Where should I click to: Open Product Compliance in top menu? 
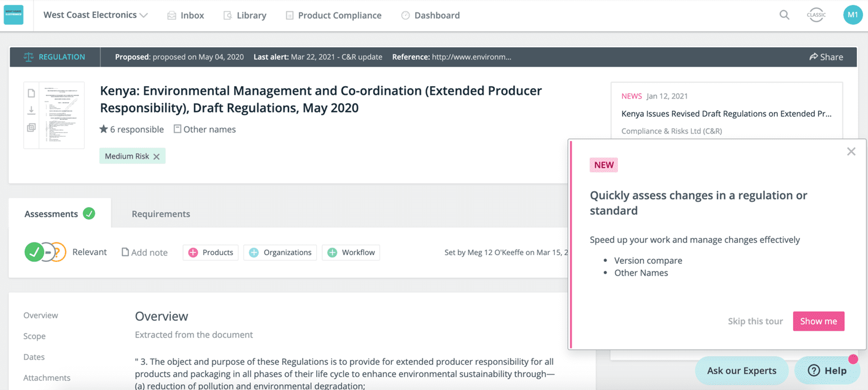pyautogui.click(x=334, y=15)
